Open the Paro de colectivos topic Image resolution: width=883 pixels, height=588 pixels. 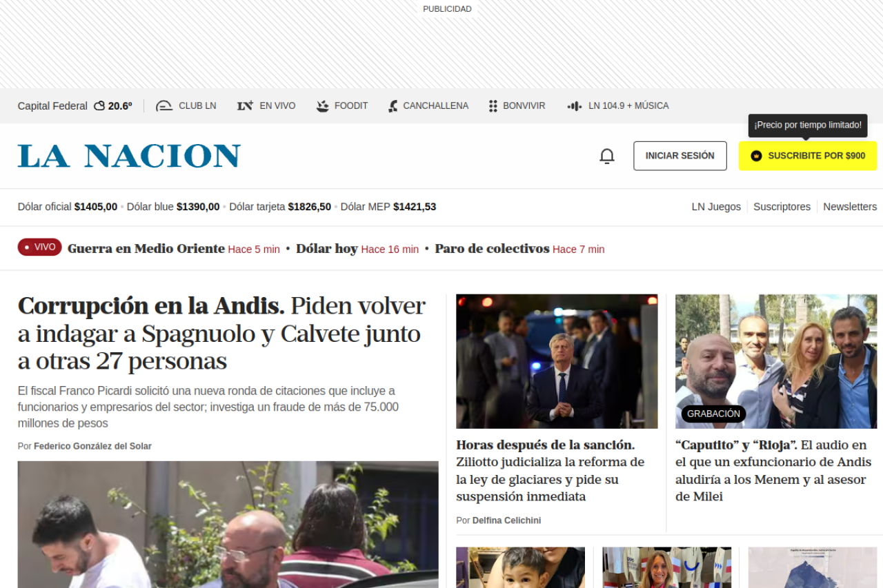coord(492,249)
